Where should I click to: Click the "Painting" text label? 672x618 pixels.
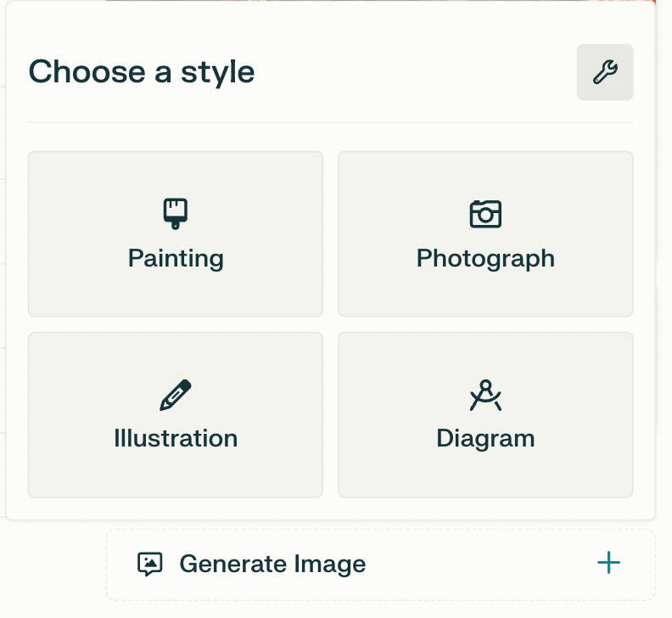point(176,258)
